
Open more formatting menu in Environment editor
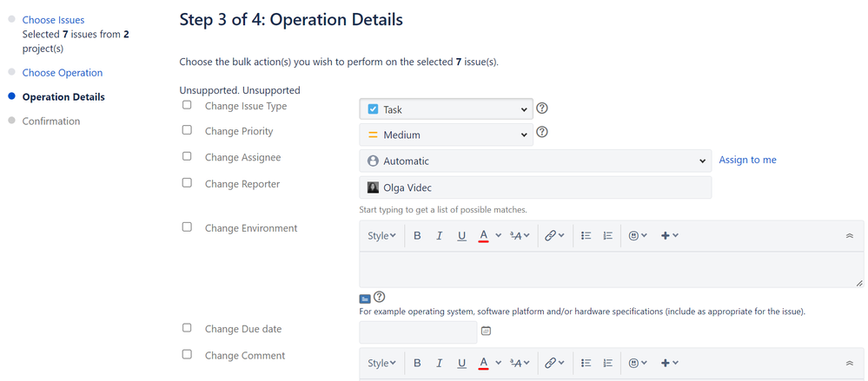tap(520, 235)
